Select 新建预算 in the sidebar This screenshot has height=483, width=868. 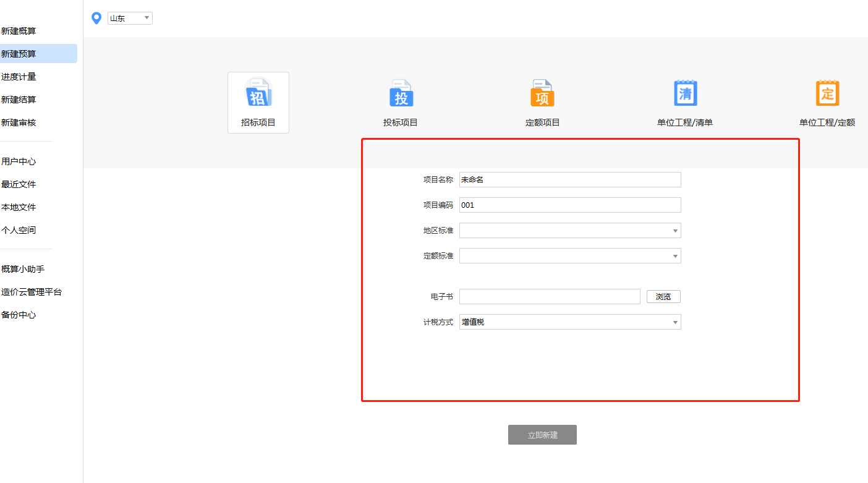[38, 54]
